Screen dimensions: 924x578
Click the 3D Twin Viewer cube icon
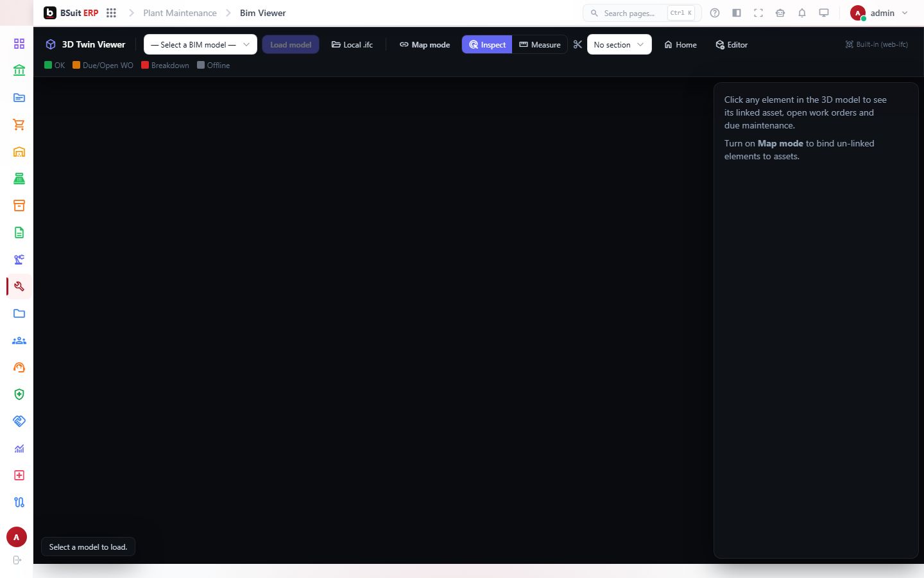point(51,44)
